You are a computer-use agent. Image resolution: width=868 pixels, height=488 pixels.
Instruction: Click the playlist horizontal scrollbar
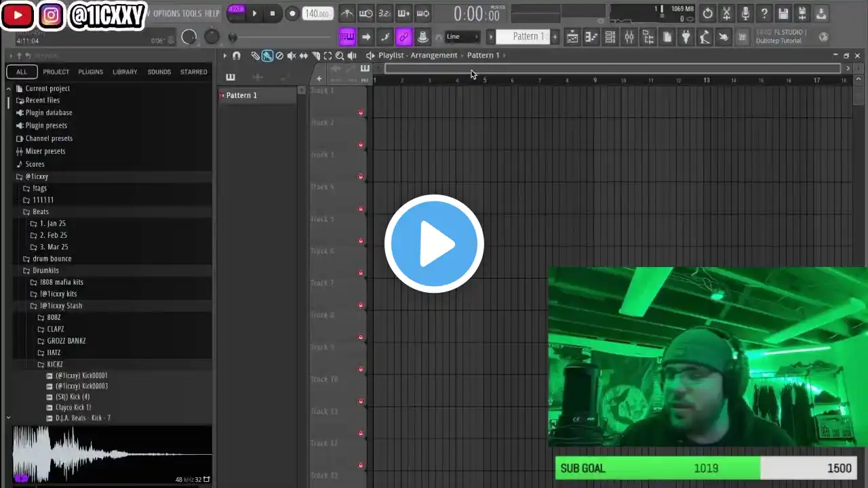click(x=613, y=68)
